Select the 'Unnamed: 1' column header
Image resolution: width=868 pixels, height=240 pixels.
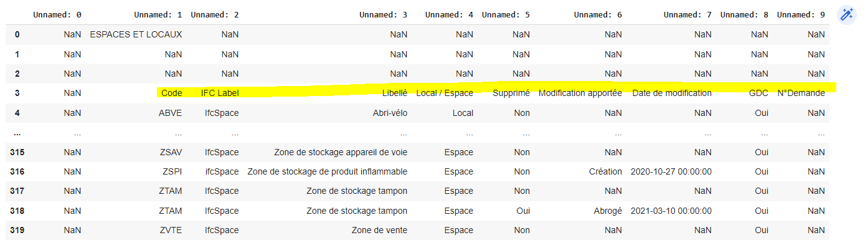[x=158, y=14]
